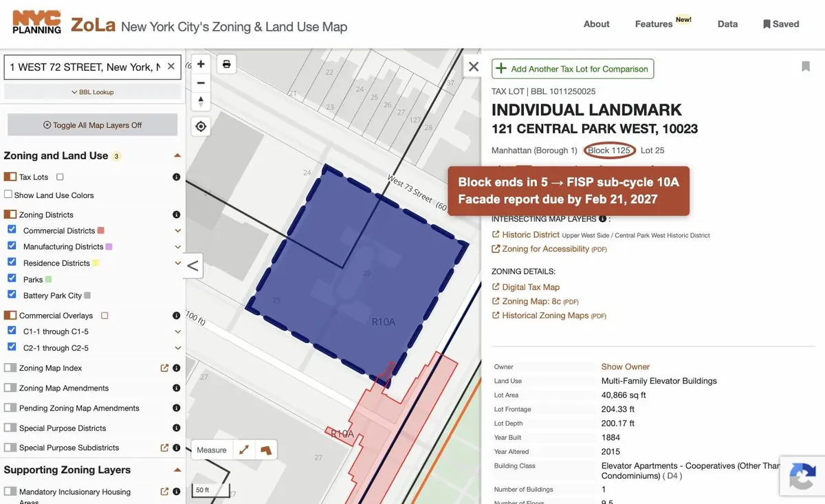Open external link for Zoning Map Index
Screen dimensions: 825x504
coord(164,368)
